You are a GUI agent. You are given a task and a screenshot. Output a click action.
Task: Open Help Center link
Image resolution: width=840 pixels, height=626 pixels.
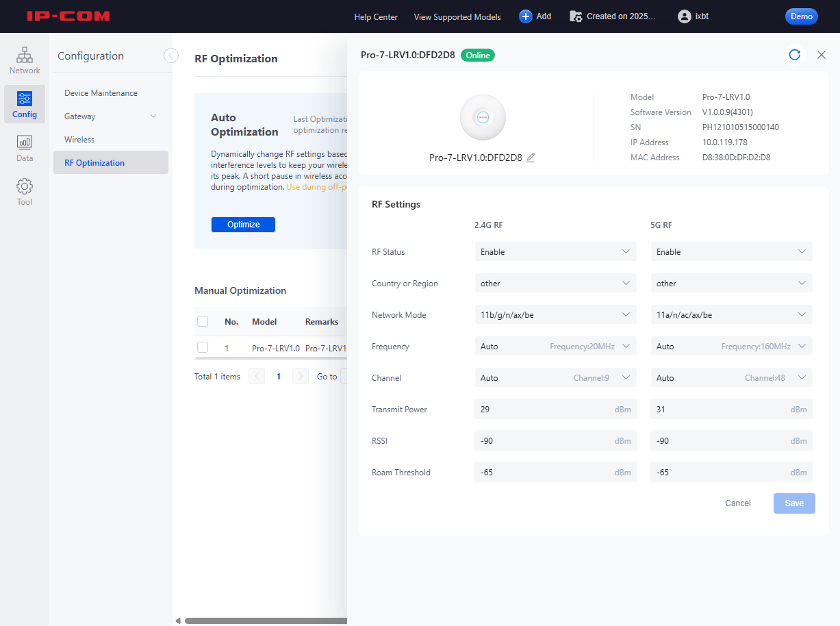376,17
